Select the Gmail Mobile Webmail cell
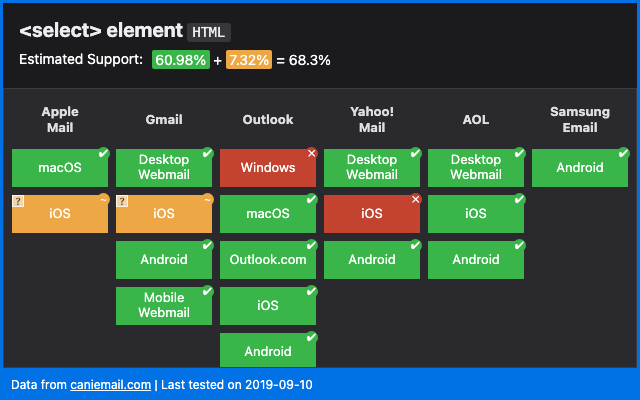 click(164, 306)
